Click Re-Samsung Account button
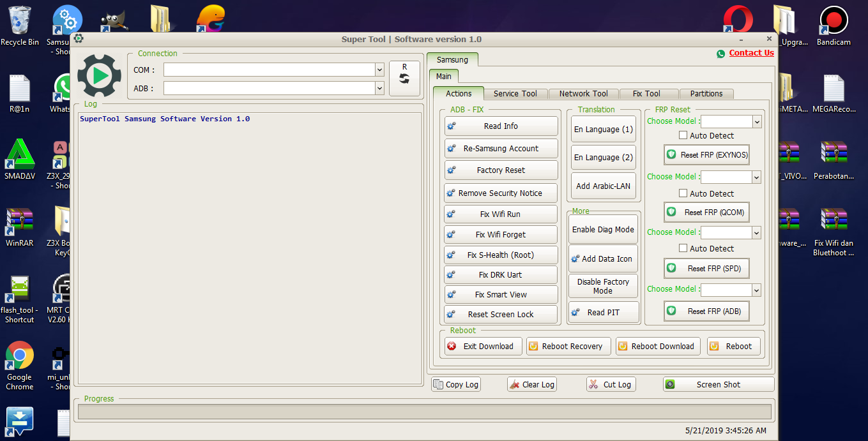 (x=501, y=149)
